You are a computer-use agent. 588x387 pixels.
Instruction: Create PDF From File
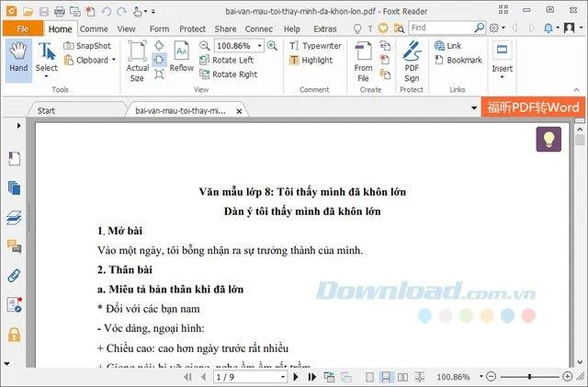tap(363, 62)
